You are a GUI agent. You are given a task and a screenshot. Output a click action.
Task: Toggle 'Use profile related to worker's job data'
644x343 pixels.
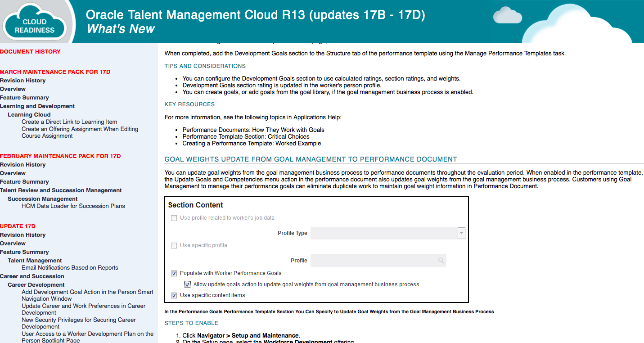174,218
